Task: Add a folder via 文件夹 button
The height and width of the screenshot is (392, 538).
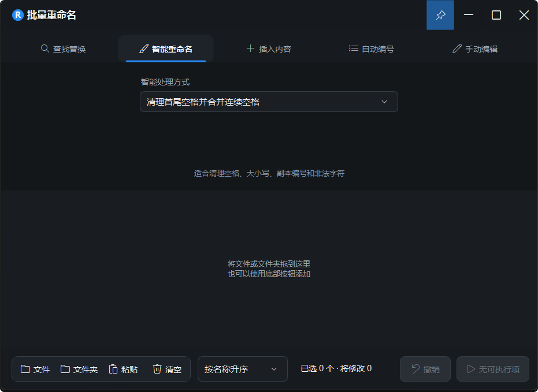Action: [79, 369]
